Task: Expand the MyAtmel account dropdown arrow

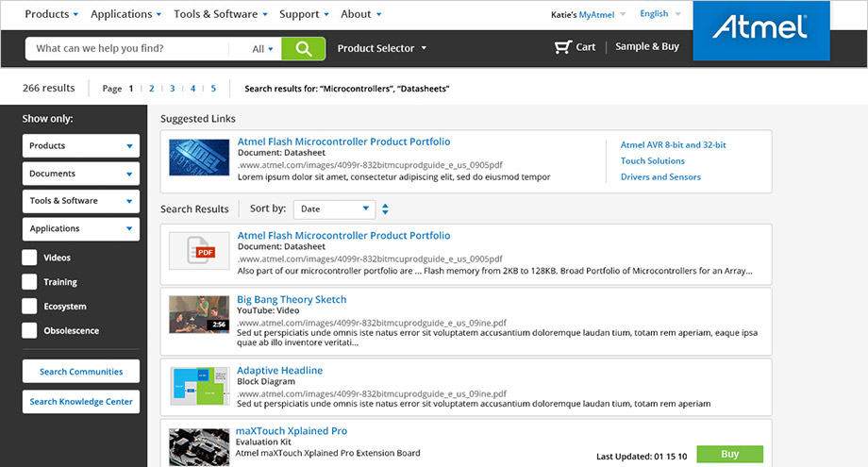Action: [x=623, y=14]
